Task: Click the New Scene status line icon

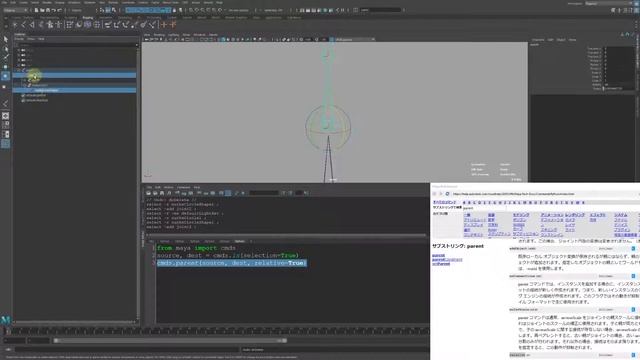Action: [x=37, y=10]
